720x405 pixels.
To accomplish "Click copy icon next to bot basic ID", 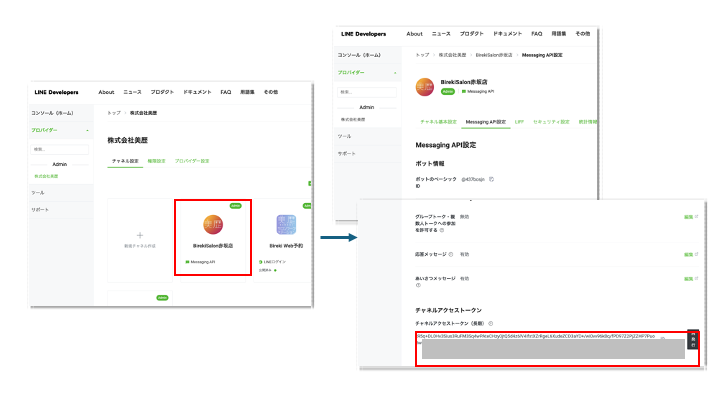I will (x=492, y=179).
